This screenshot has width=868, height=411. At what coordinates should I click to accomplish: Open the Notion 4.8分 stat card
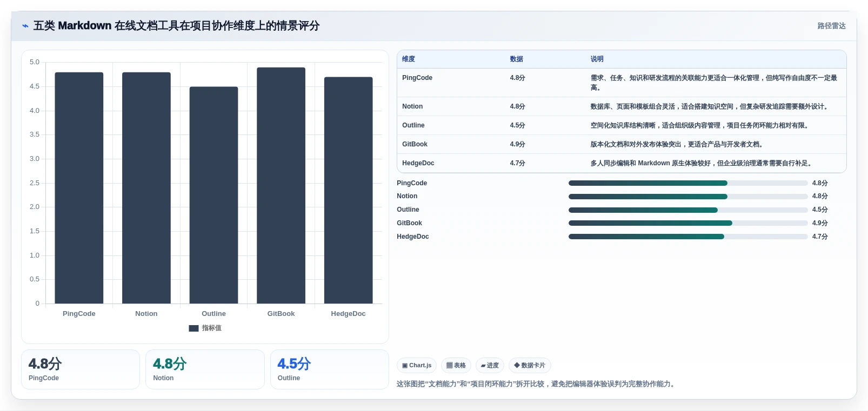pos(205,369)
